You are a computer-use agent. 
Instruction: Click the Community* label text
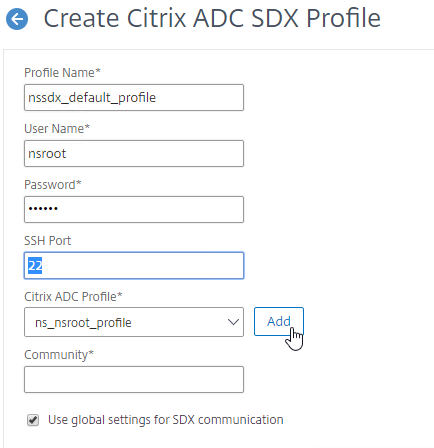click(59, 355)
